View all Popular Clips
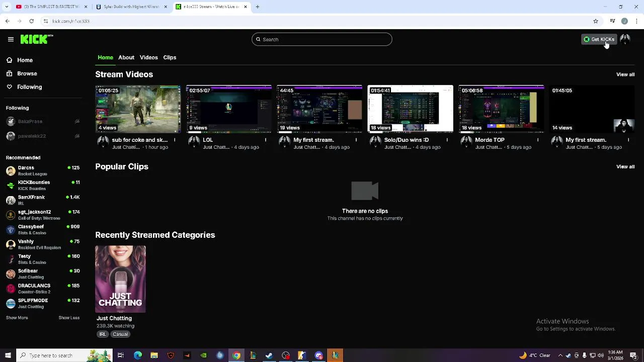Viewport: 644px width, 362px height. pos(625,166)
